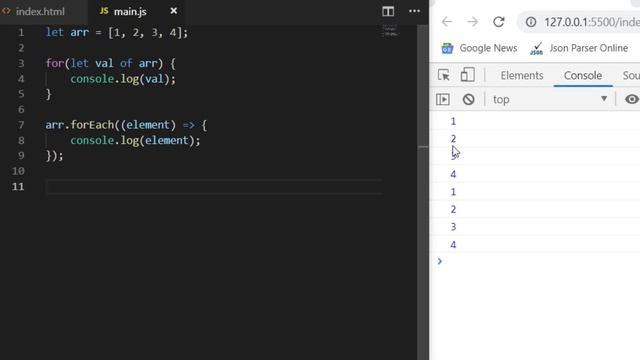Click the editor minimap preview
Viewport: 640px width, 360px height.
390,31
